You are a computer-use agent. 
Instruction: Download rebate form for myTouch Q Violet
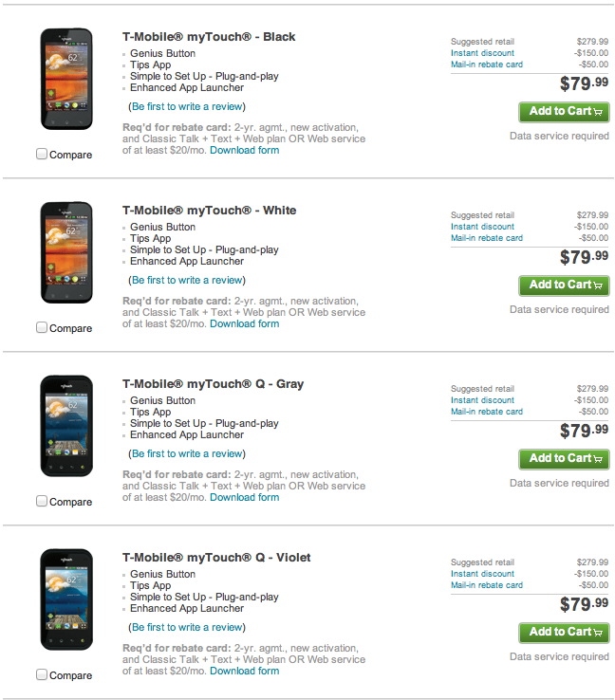click(244, 671)
